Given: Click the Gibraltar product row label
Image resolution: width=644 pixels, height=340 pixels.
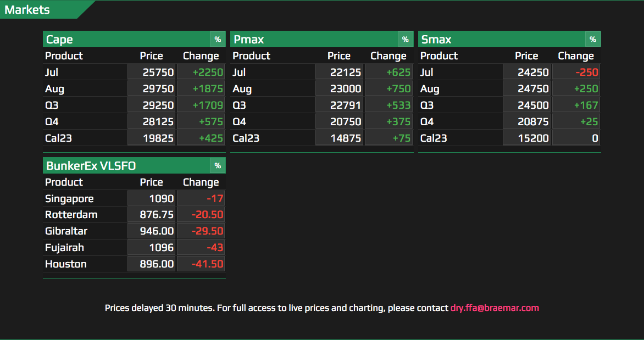Looking at the screenshot, I should pyautogui.click(x=66, y=231).
